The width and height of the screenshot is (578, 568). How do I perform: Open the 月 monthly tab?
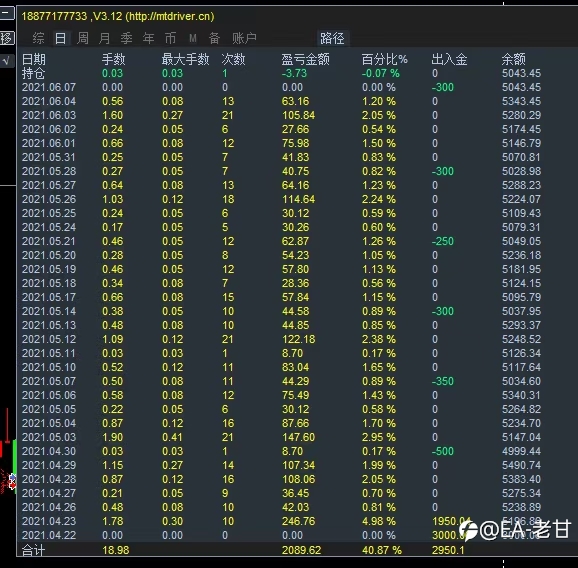tap(105, 38)
